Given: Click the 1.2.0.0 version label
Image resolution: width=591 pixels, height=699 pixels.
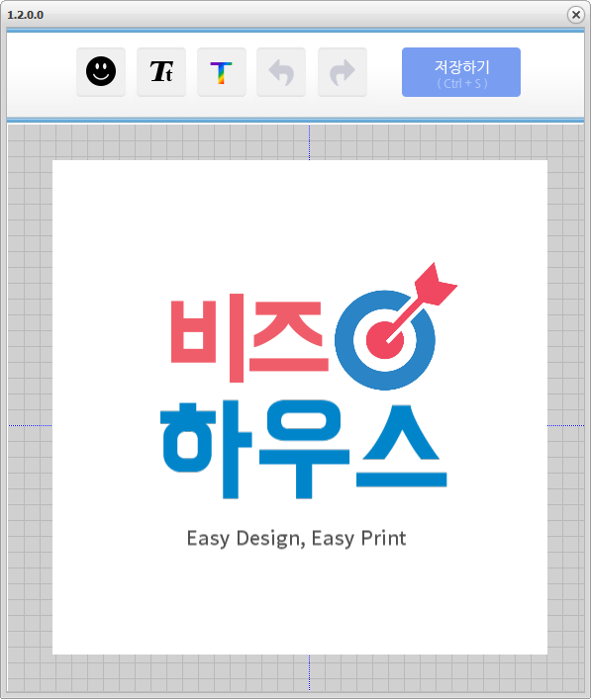Looking at the screenshot, I should click(x=25, y=15).
